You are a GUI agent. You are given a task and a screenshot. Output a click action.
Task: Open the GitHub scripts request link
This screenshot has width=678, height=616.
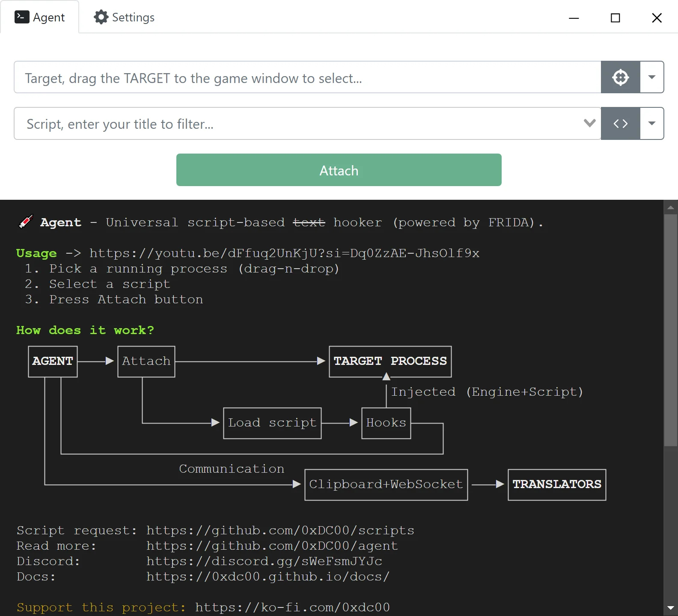click(x=280, y=530)
